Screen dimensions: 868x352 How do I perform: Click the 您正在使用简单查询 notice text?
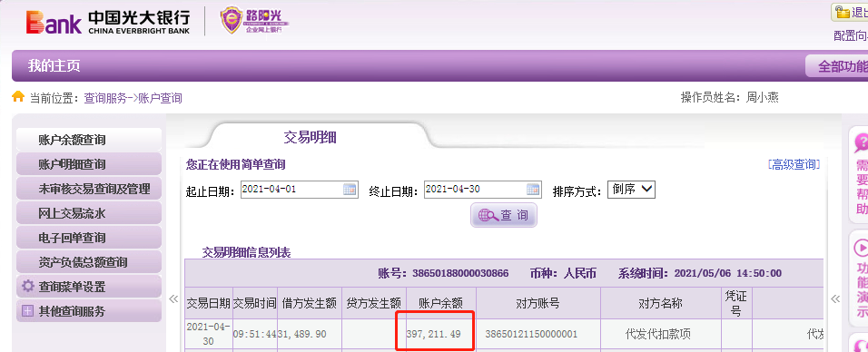click(235, 164)
